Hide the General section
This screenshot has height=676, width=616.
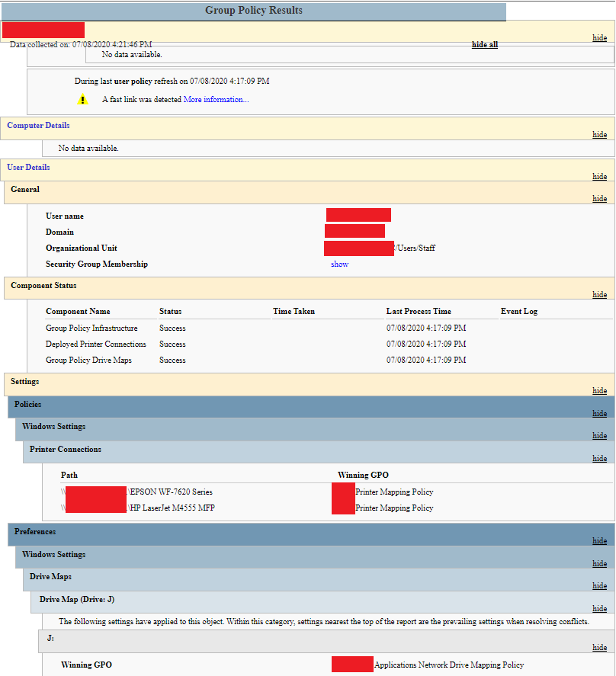[x=599, y=198]
